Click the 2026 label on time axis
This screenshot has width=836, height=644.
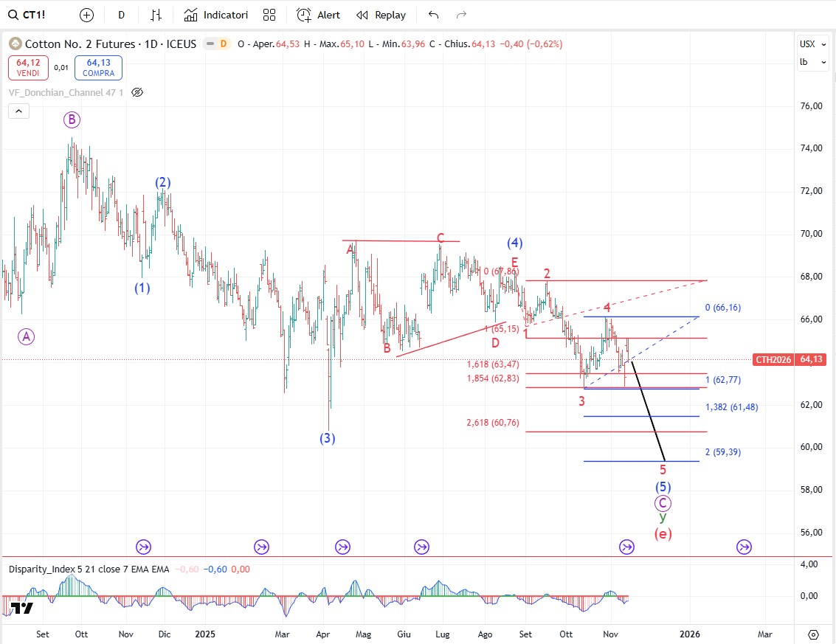point(690,634)
